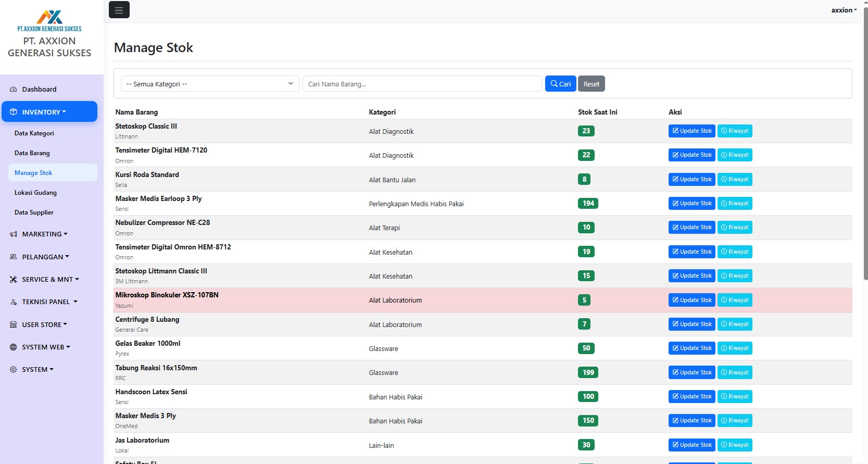Select the Manage Stok sidebar item

53,173
